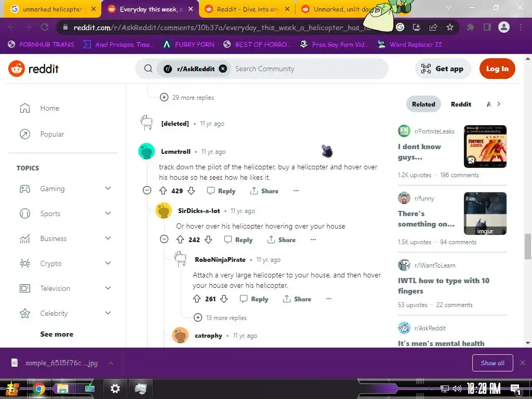Open Chrome from the taskbar
Screen dimensions: 532x399
tap(38, 389)
